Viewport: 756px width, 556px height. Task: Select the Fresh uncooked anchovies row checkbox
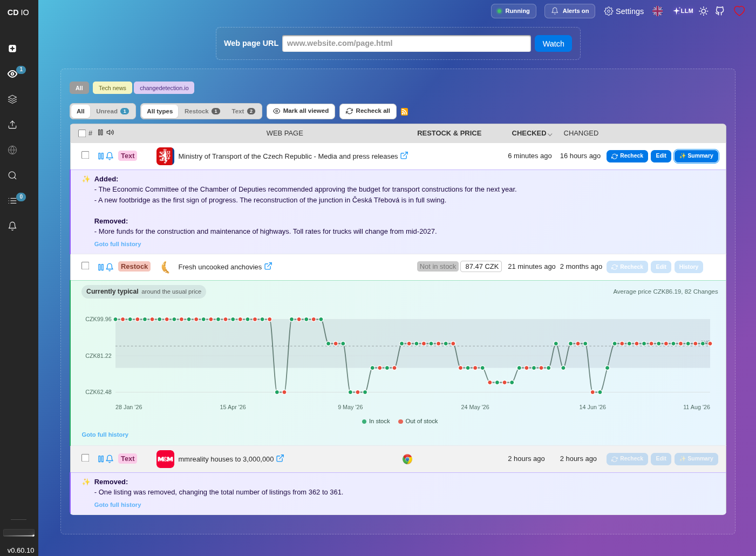pyautogui.click(x=85, y=266)
